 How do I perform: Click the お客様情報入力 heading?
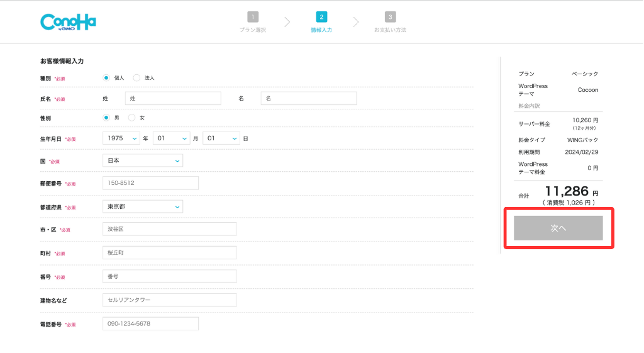point(62,61)
